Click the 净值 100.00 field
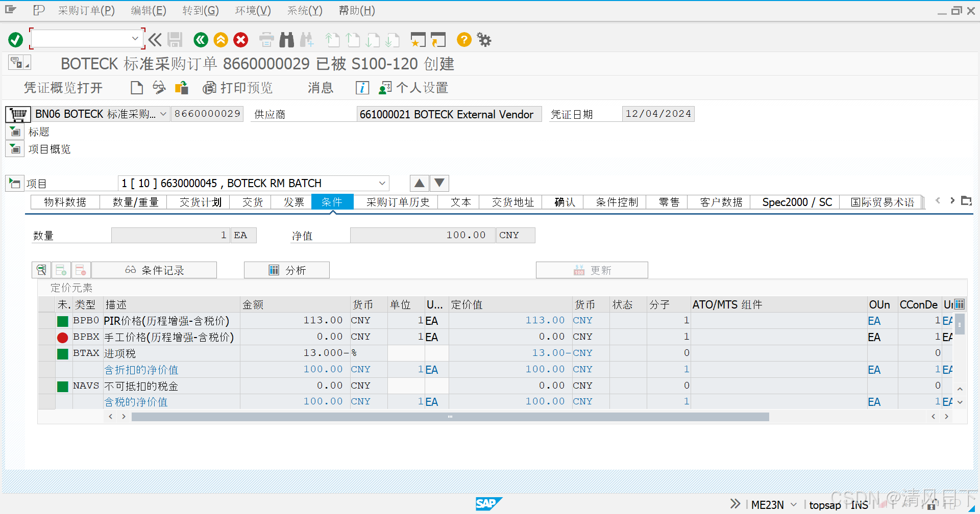980x514 pixels. point(423,235)
